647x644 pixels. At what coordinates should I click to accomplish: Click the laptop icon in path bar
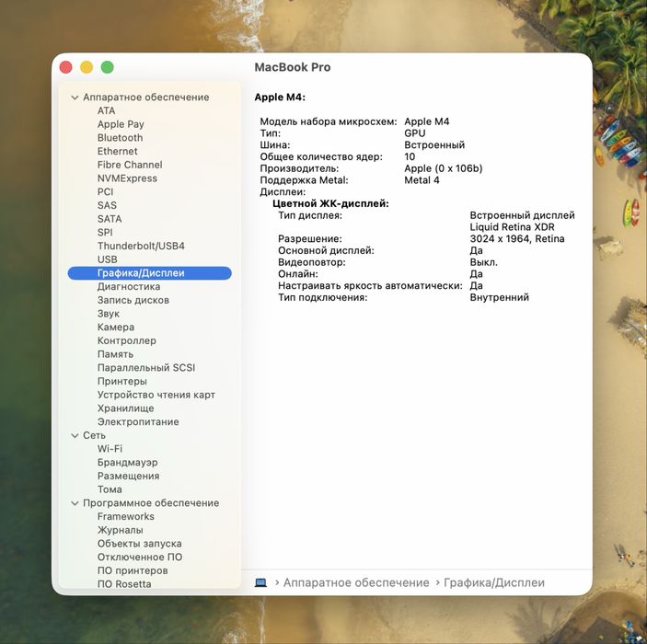[x=260, y=582]
